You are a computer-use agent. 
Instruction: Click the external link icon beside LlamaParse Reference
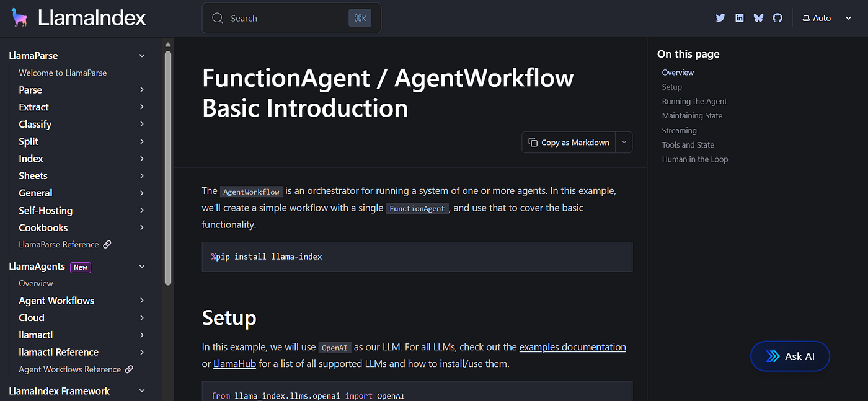pyautogui.click(x=107, y=244)
